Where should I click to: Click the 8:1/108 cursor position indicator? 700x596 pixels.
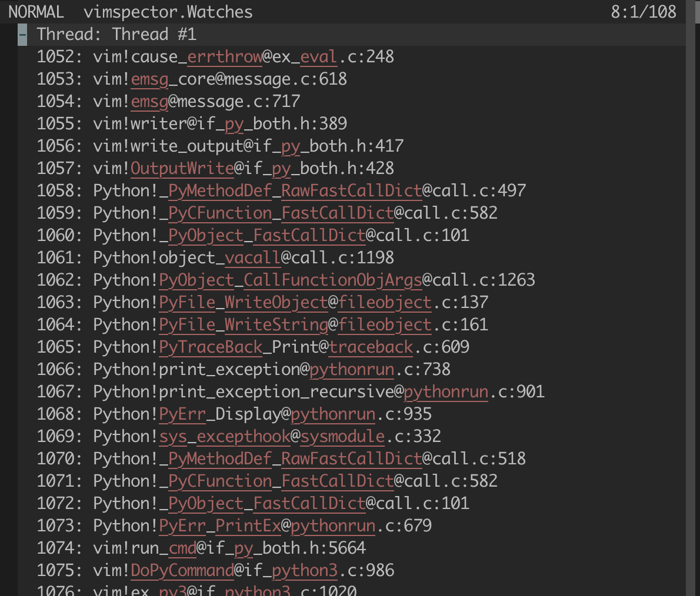pyautogui.click(x=644, y=12)
